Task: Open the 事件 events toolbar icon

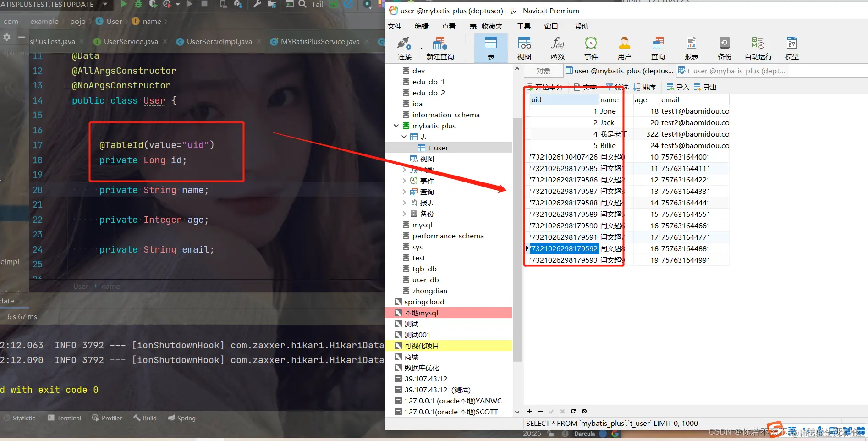Action: tap(591, 48)
